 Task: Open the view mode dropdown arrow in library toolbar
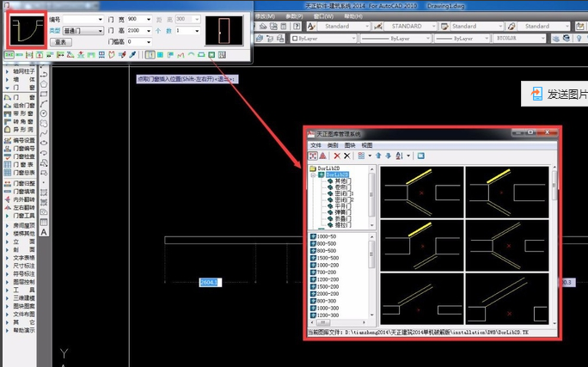370,156
